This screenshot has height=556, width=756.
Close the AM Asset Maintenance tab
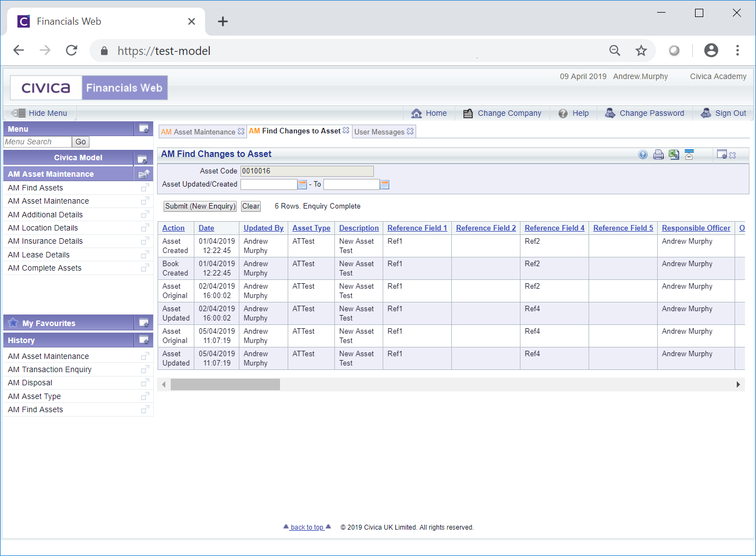(240, 132)
